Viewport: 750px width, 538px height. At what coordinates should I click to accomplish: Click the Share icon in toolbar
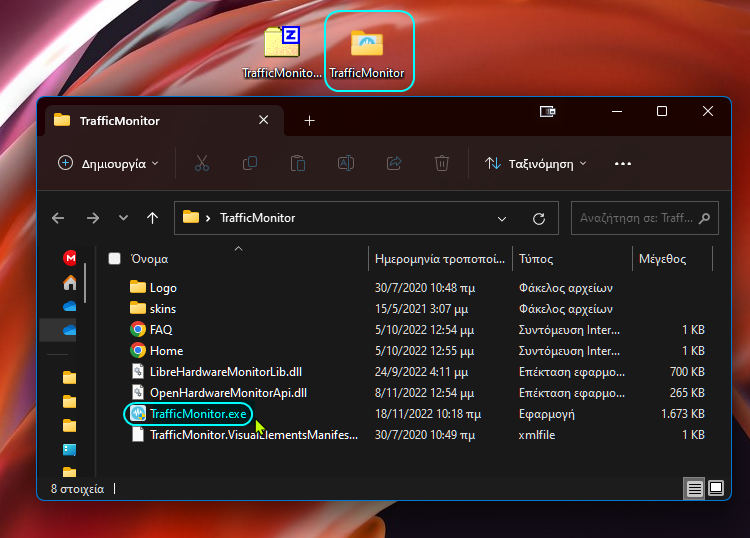[394, 164]
